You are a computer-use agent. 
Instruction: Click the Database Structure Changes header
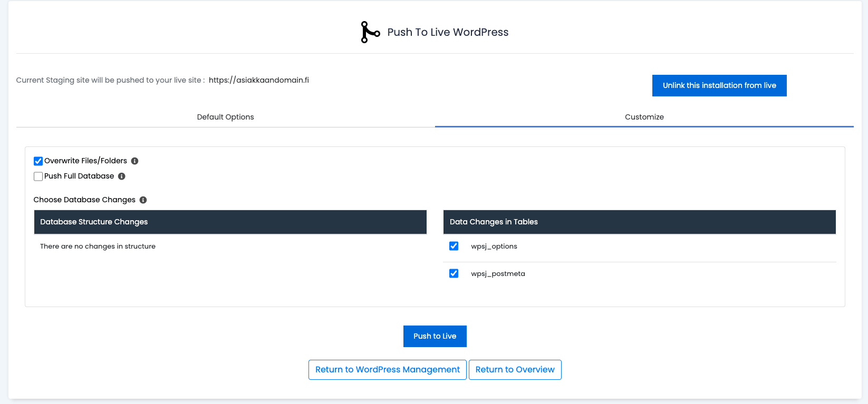pos(230,222)
